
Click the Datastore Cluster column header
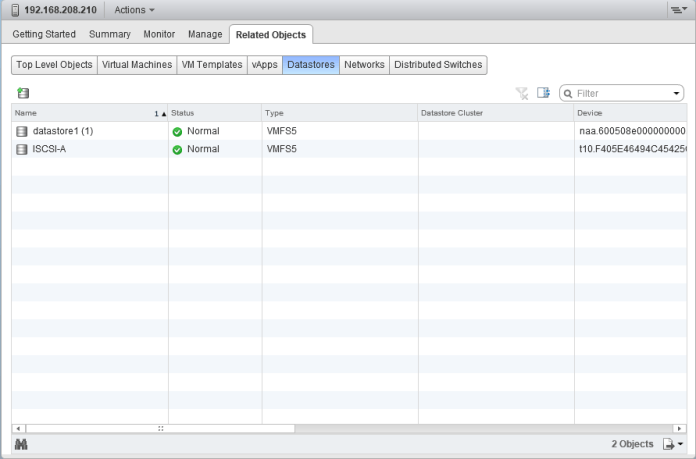495,113
